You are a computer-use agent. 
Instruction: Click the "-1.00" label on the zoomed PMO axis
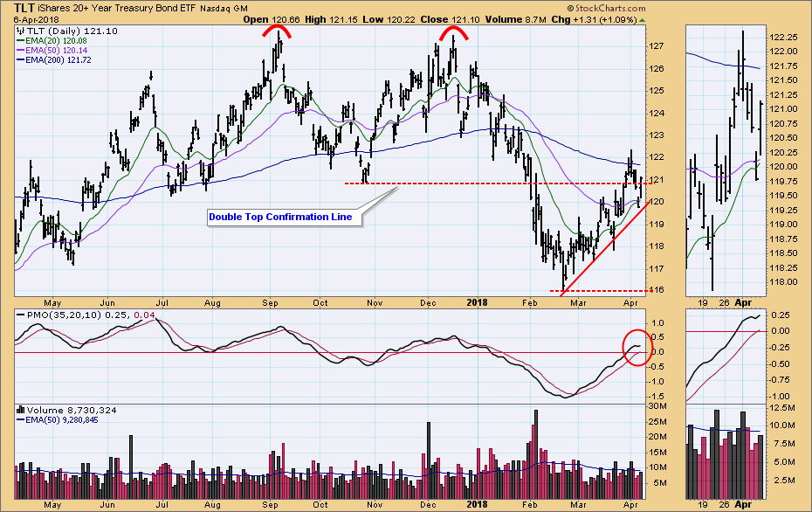point(781,397)
